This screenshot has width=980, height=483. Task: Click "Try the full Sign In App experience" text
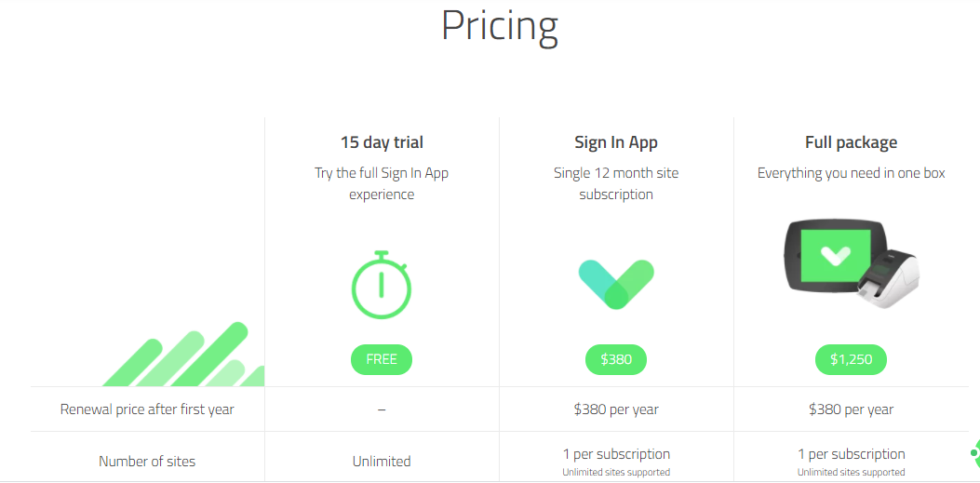pyautogui.click(x=382, y=183)
